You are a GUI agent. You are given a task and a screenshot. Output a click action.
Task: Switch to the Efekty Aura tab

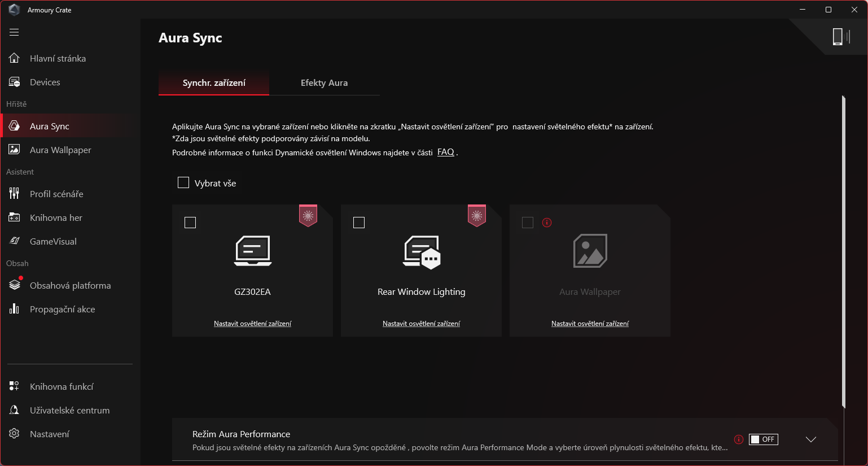pyautogui.click(x=324, y=83)
